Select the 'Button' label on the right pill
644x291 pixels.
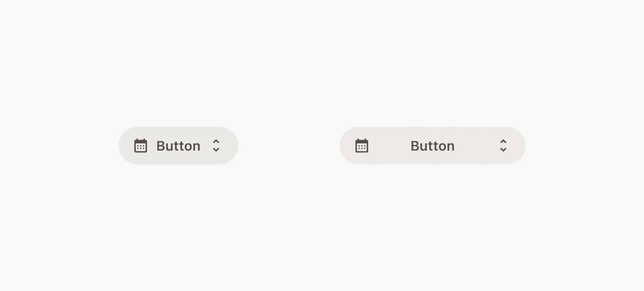click(x=432, y=145)
